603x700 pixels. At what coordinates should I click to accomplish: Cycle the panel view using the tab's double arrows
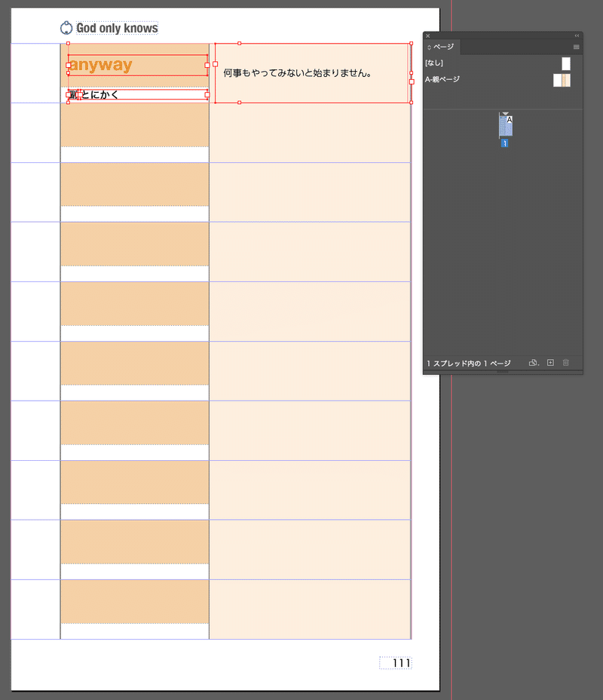tap(429, 48)
